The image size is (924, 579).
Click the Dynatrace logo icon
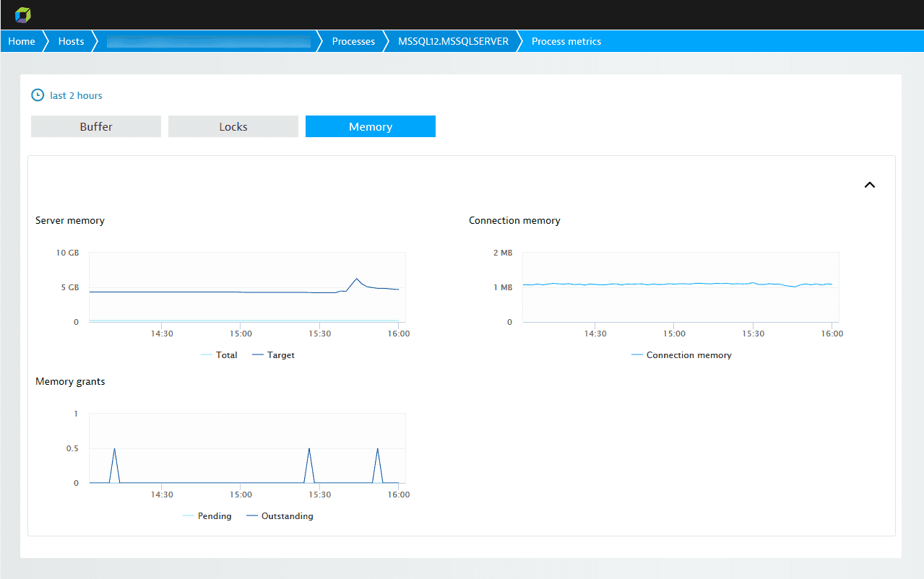(x=23, y=14)
